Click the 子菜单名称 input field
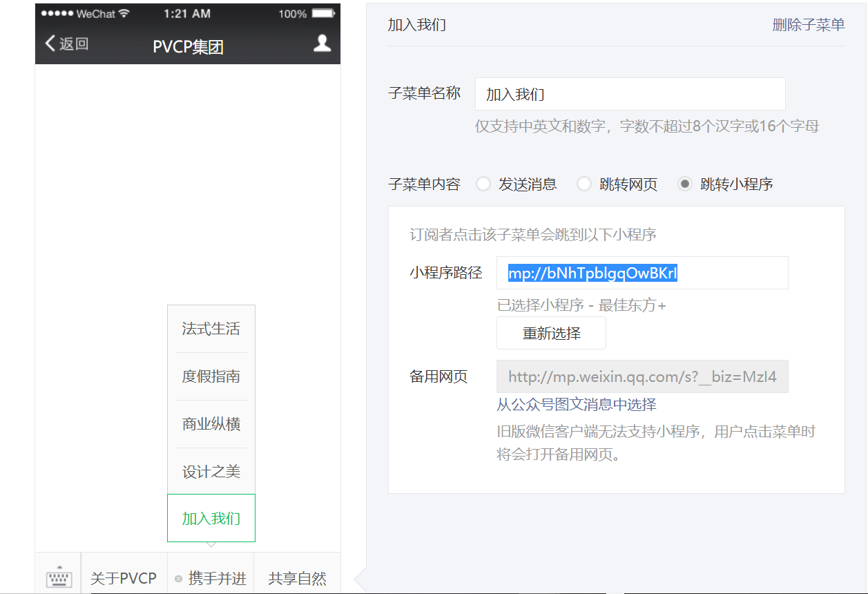 click(630, 94)
